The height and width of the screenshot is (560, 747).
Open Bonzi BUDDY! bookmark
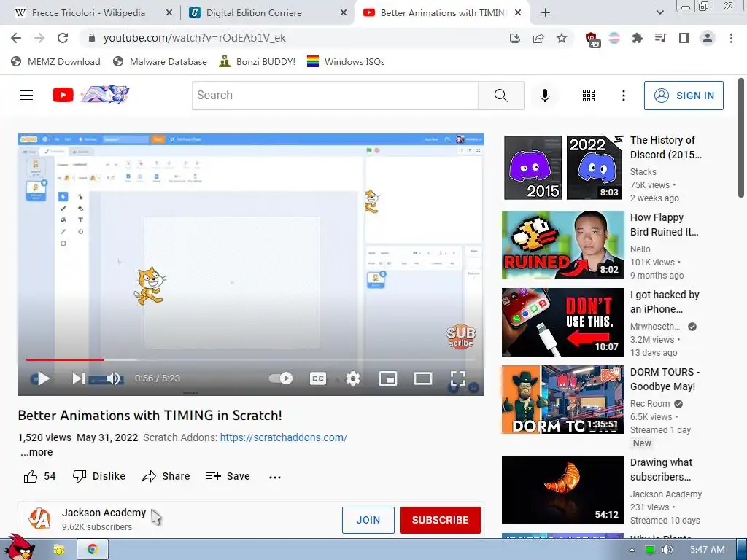(x=258, y=61)
